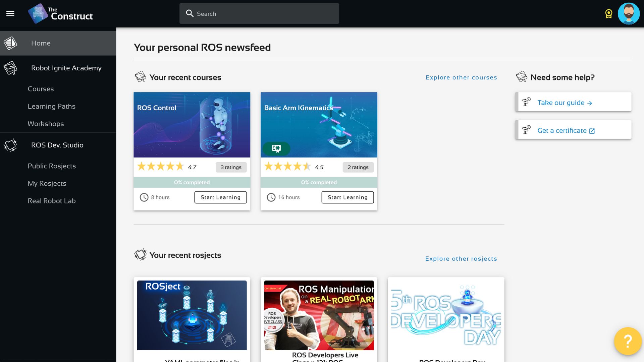The image size is (644, 362).
Task: Click Your personal ROS newsfeed heading
Action: pos(202,48)
